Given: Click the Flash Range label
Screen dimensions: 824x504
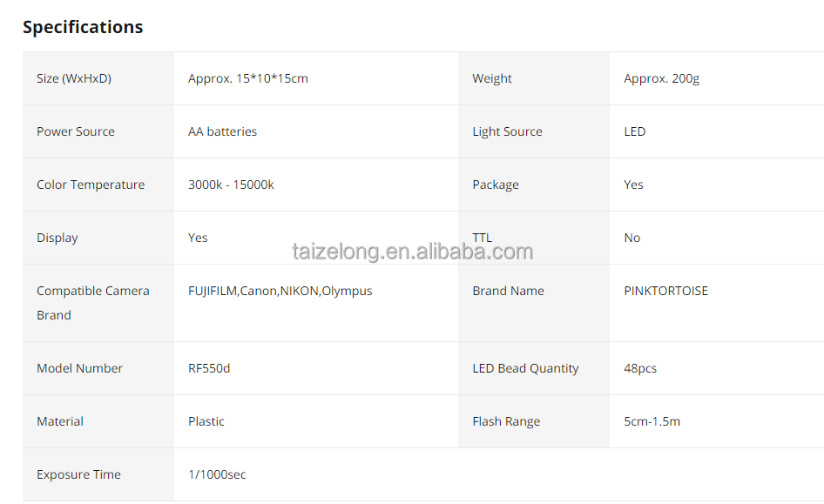Looking at the screenshot, I should (506, 421).
